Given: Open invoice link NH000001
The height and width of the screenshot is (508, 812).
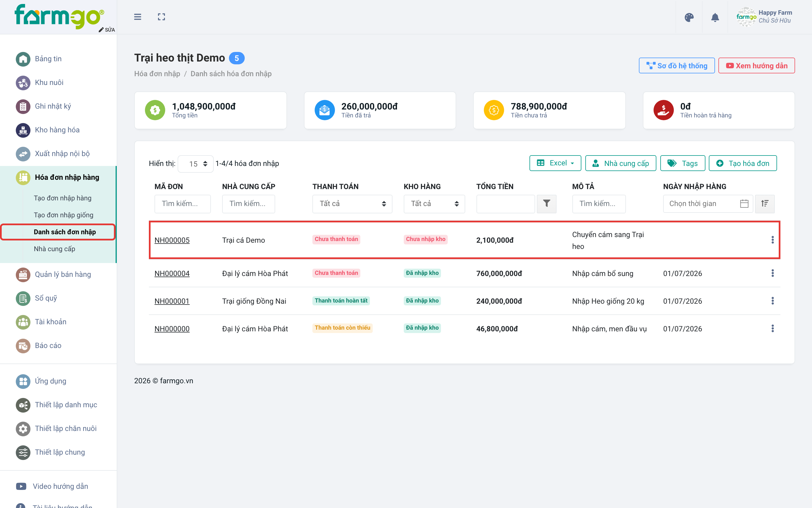Looking at the screenshot, I should click(172, 301).
